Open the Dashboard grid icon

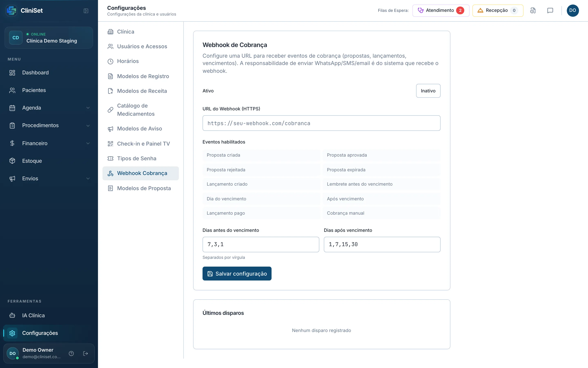pyautogui.click(x=12, y=73)
